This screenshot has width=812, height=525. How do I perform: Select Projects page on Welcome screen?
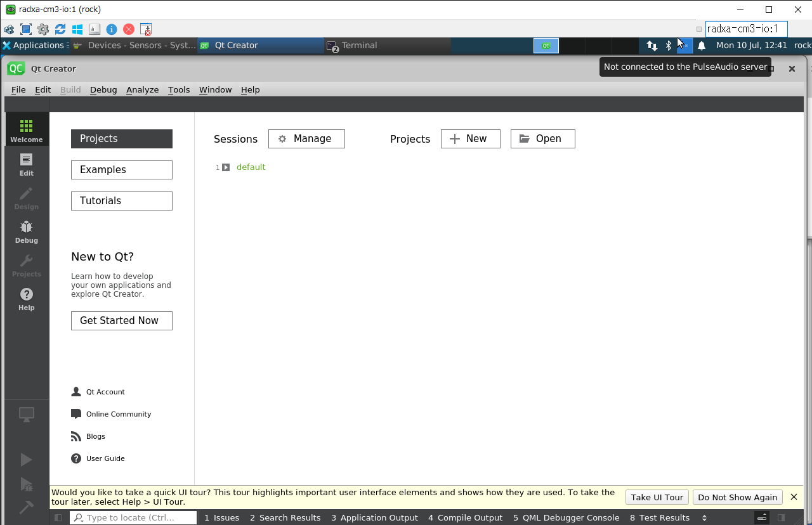[122, 139]
